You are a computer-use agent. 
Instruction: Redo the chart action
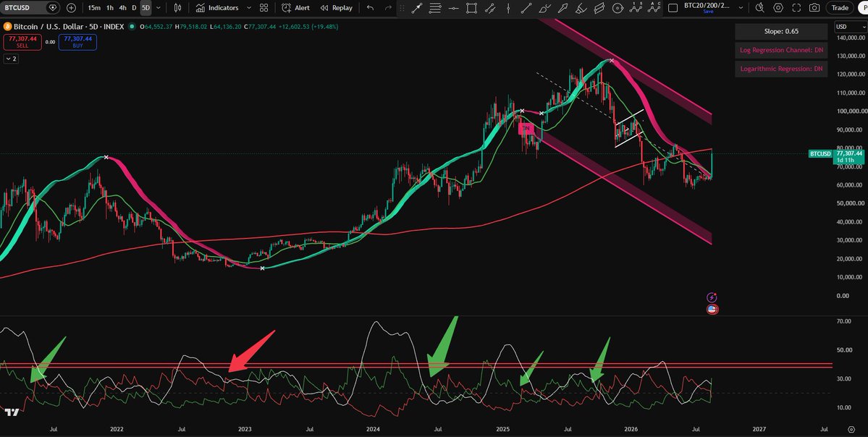[x=388, y=8]
